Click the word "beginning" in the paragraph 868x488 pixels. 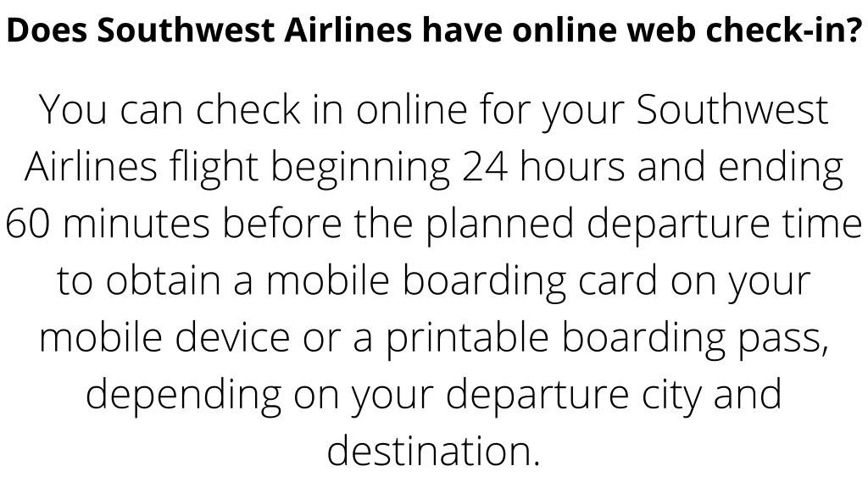[360, 167]
